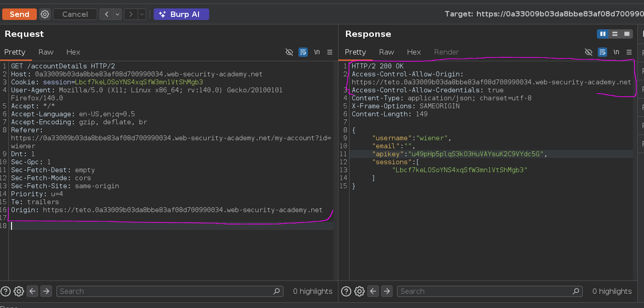644x308 pixels.
Task: Click the Access-Control-Allow-Credentials: true header
Action: point(428,90)
